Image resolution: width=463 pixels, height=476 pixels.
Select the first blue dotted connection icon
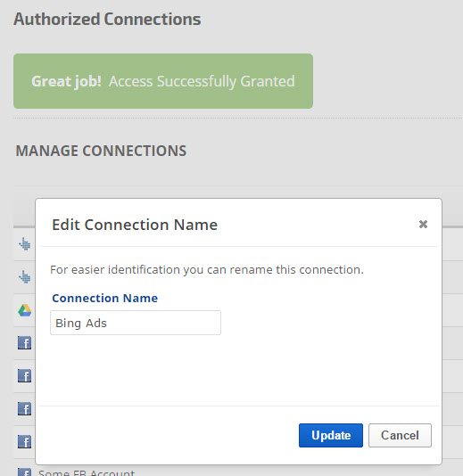click(x=25, y=243)
